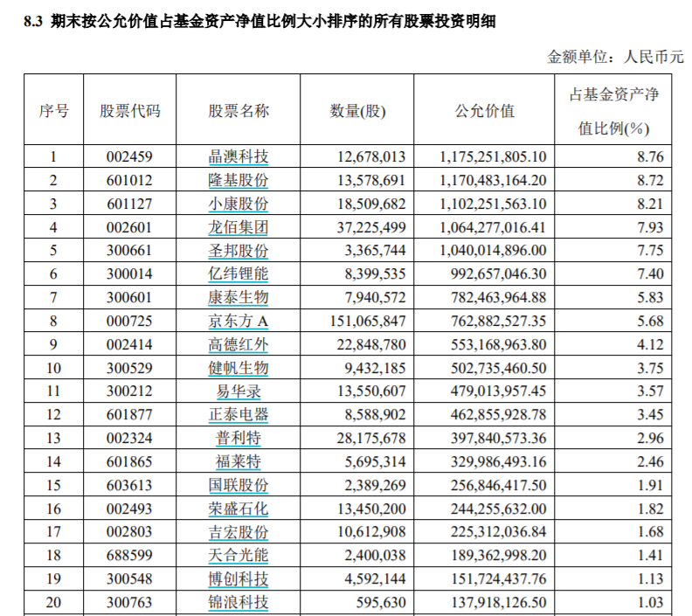Click fair value 1,175,251,805.10

click(493, 156)
